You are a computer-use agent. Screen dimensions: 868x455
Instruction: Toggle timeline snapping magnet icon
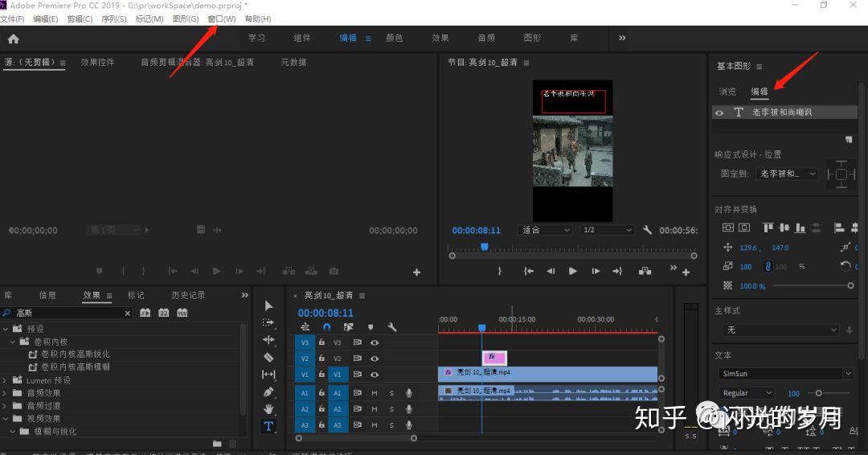click(326, 327)
